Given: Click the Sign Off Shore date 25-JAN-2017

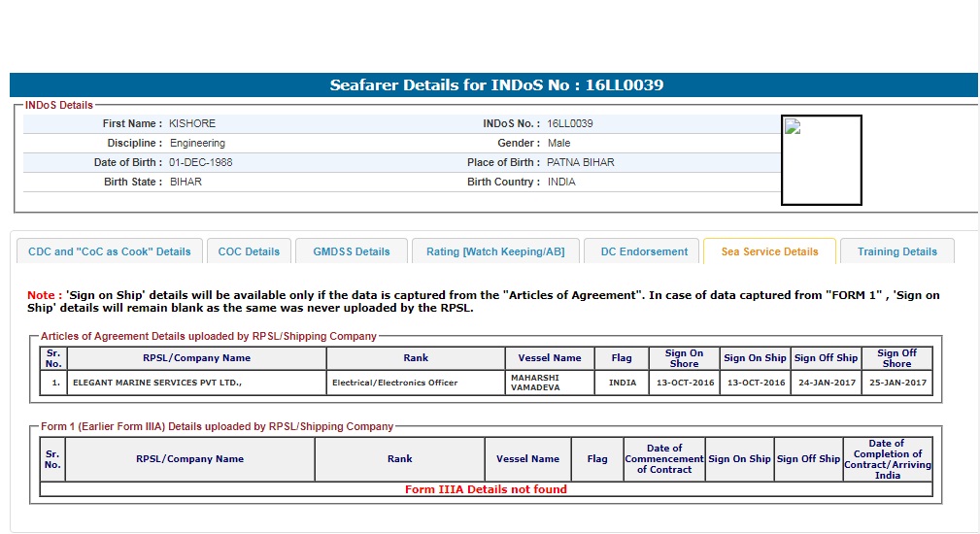Looking at the screenshot, I should tap(896, 383).
